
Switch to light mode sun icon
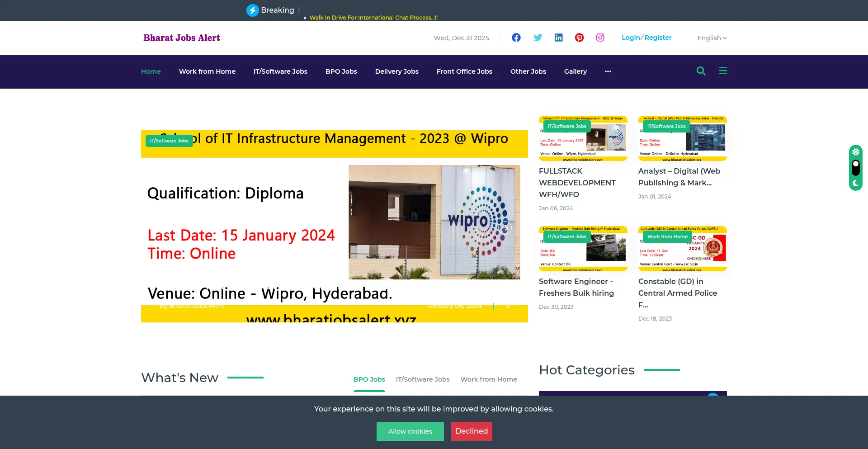[x=855, y=152]
